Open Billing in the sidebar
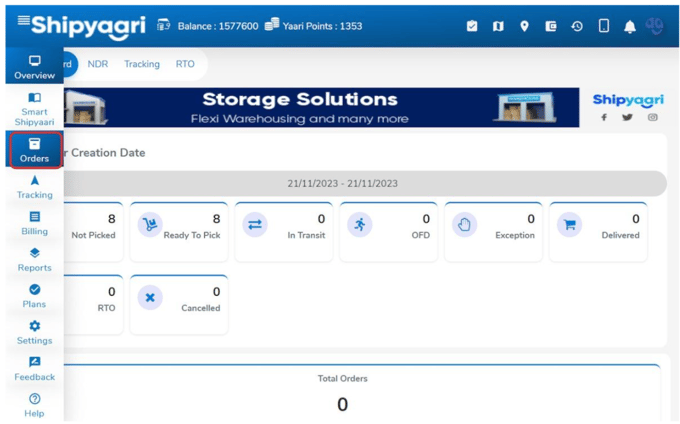 tap(34, 223)
